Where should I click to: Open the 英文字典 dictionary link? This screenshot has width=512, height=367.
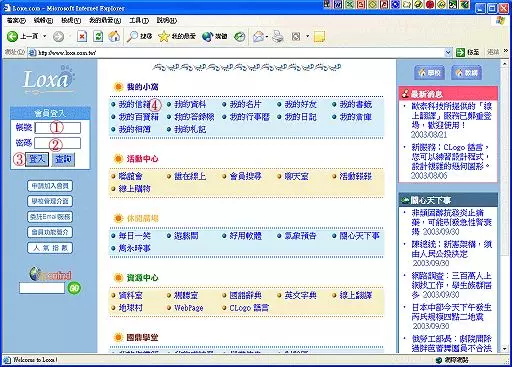tap(300, 295)
